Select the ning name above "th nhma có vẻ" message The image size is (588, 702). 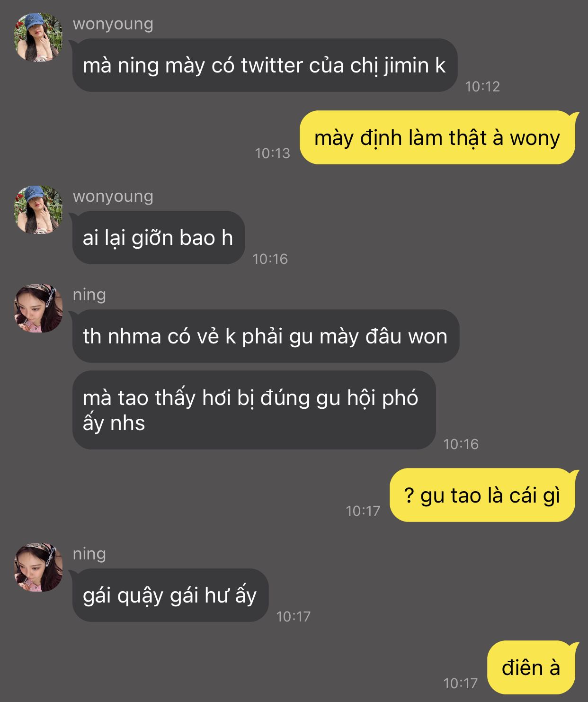(89, 295)
